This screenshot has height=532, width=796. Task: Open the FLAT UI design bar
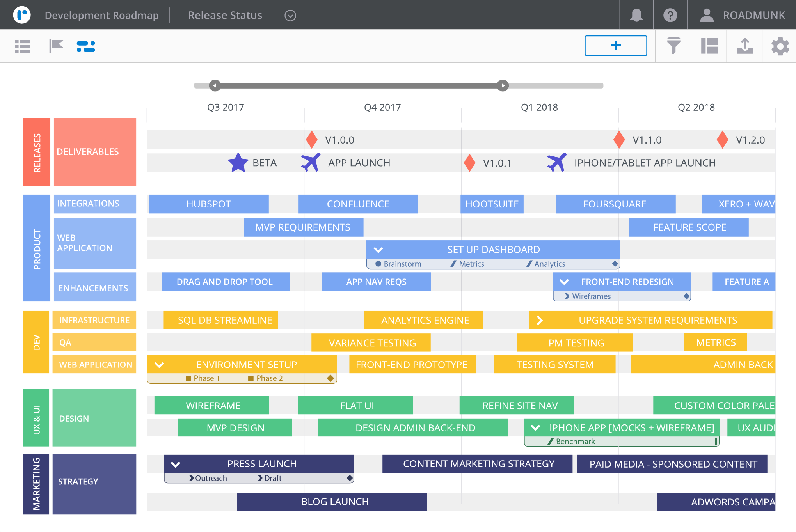pyautogui.click(x=355, y=405)
